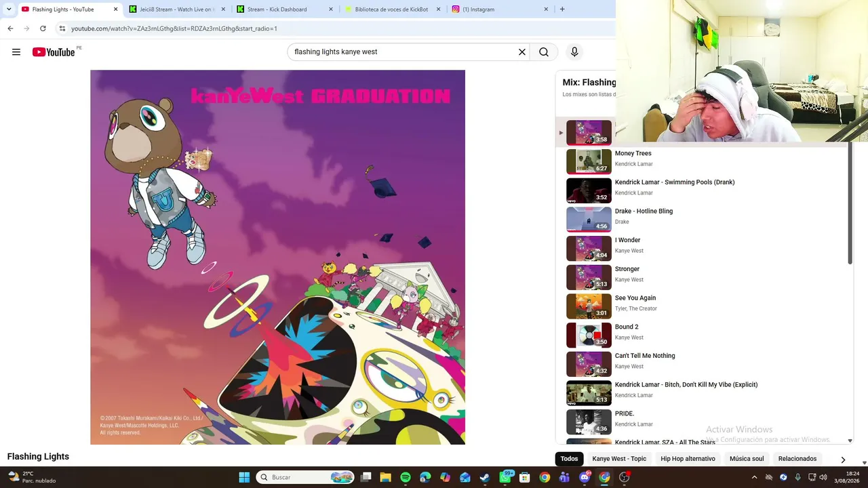
Task: Open the Windows Start menu
Action: point(244,477)
